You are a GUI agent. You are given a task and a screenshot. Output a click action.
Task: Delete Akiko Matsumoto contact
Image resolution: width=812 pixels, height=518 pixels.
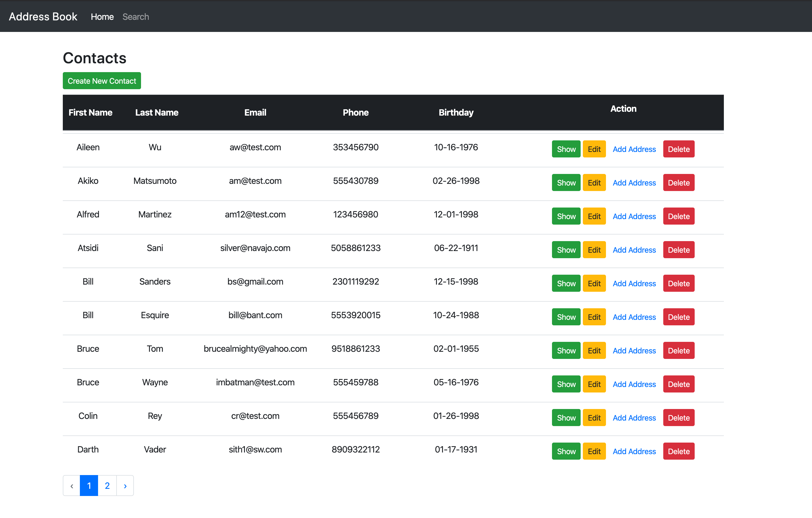click(679, 183)
